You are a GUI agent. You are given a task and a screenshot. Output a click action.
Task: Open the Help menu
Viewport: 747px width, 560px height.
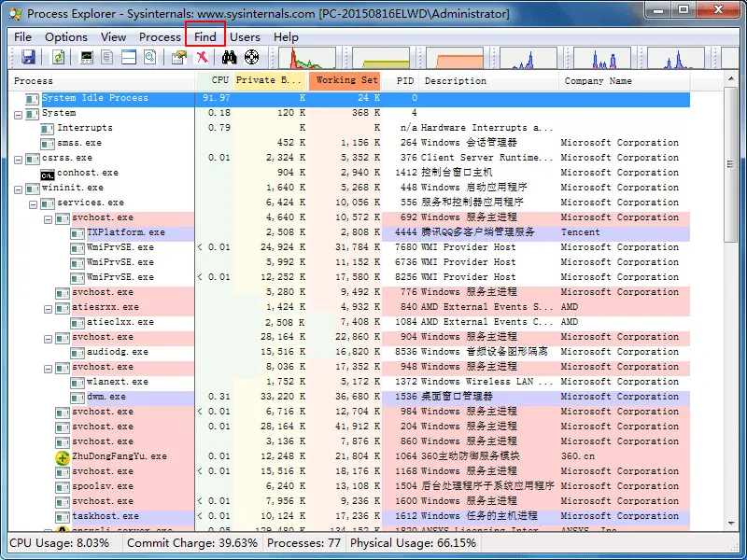click(x=286, y=37)
